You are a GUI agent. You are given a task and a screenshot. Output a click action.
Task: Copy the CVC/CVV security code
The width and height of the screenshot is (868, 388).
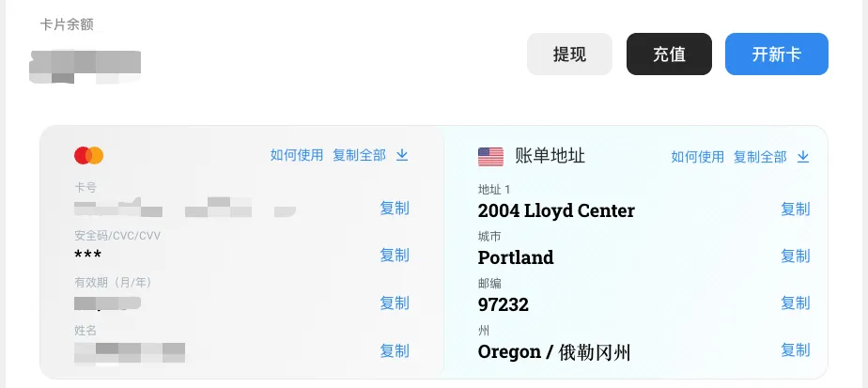click(x=395, y=255)
